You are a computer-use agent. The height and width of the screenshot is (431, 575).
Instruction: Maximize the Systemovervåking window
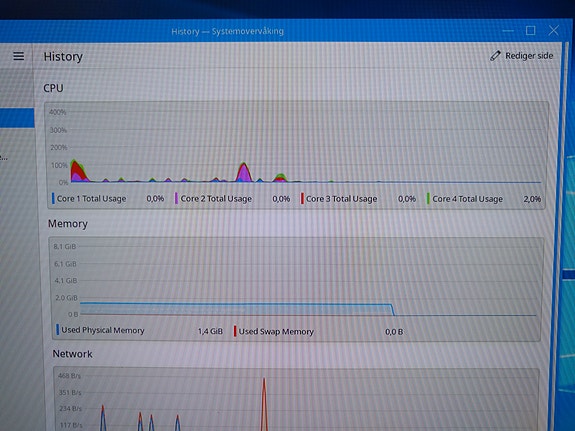click(530, 30)
